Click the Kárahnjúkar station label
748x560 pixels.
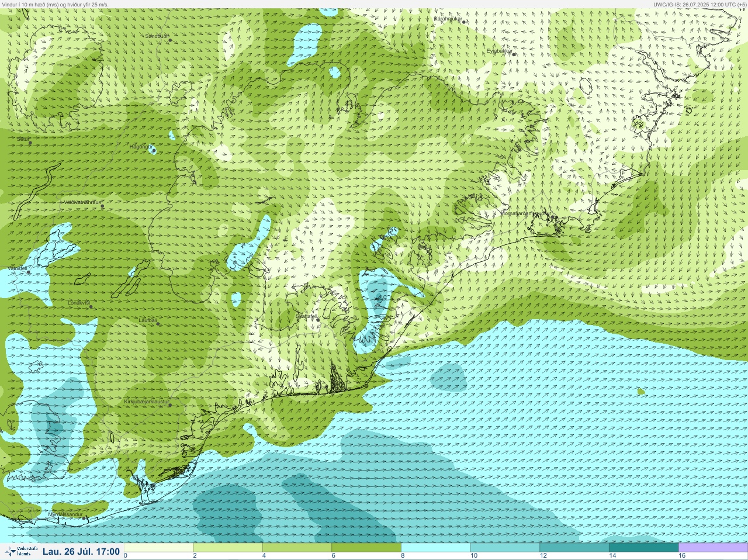point(448,19)
